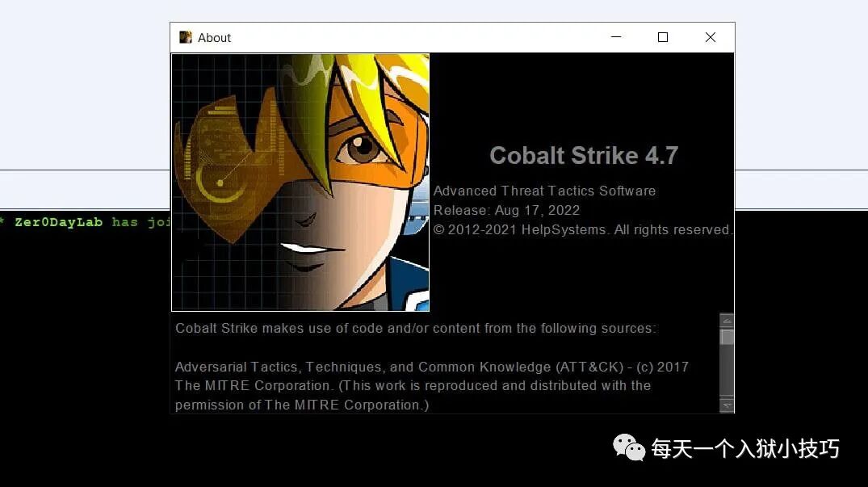Click the "Release: Aug 17, 2022" line
Image resolution: width=868 pixels, height=487 pixels.
506,210
